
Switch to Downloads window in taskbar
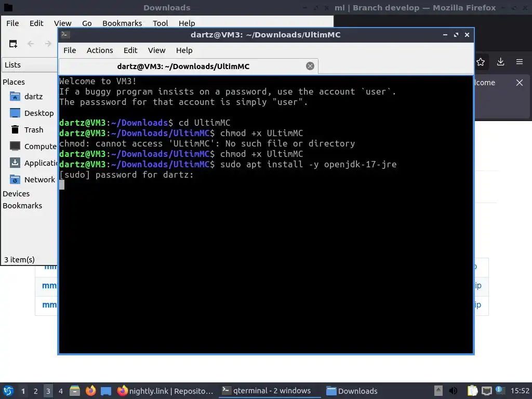(352, 391)
